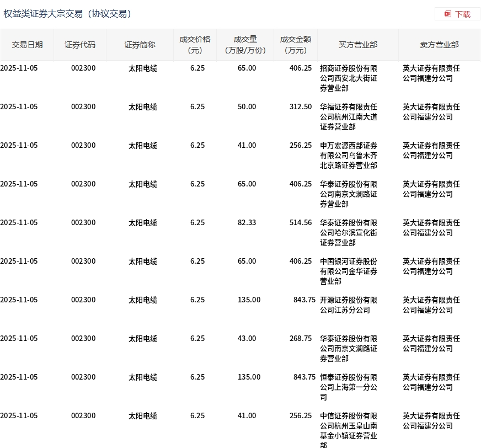Select buyer 开源证券股份有限公司江苏分公司
The height and width of the screenshot is (448, 481).
point(349,305)
